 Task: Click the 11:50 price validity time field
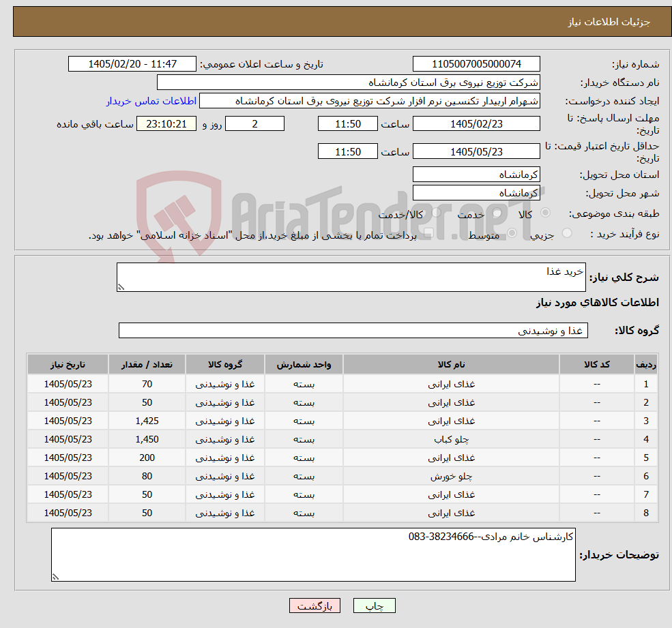click(347, 151)
